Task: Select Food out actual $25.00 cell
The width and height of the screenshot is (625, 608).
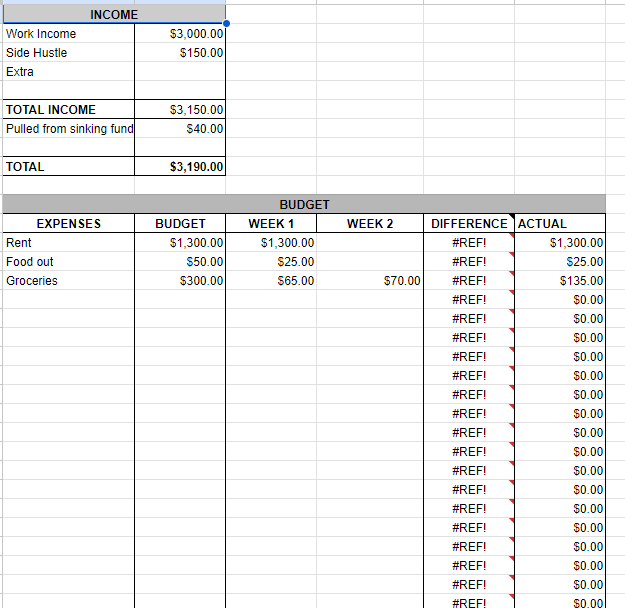Action: pyautogui.click(x=560, y=262)
